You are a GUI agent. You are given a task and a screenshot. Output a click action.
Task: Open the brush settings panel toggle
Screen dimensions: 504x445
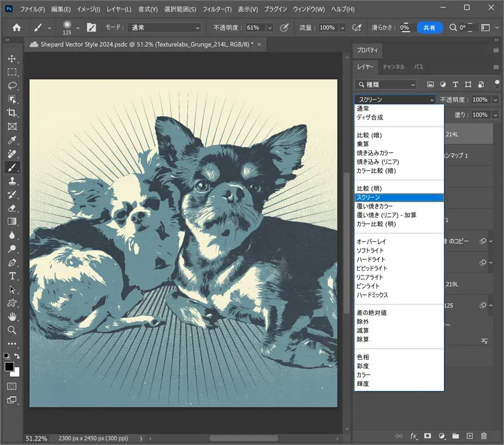point(92,27)
